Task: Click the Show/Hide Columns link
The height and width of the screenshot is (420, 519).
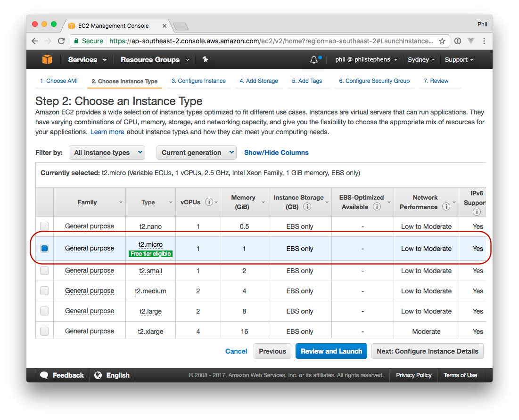Action: click(x=276, y=153)
